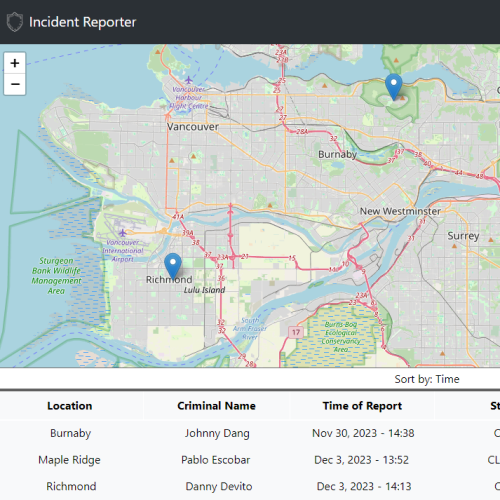Select the Burnaby row location cell

[70, 433]
